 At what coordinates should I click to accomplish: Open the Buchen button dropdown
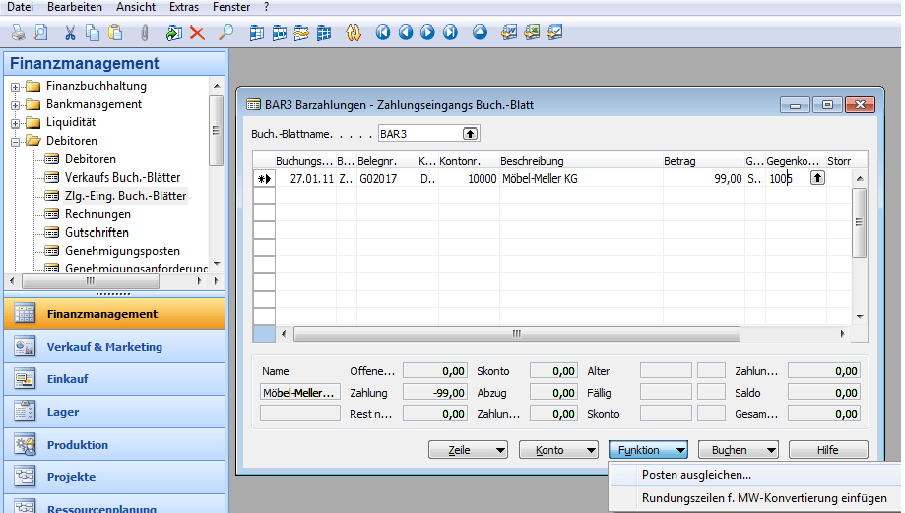[771, 450]
